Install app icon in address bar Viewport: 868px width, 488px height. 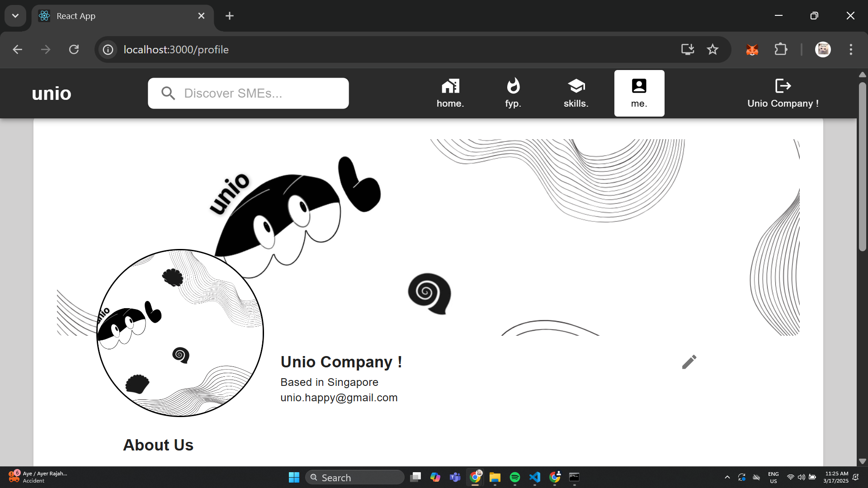(x=687, y=49)
